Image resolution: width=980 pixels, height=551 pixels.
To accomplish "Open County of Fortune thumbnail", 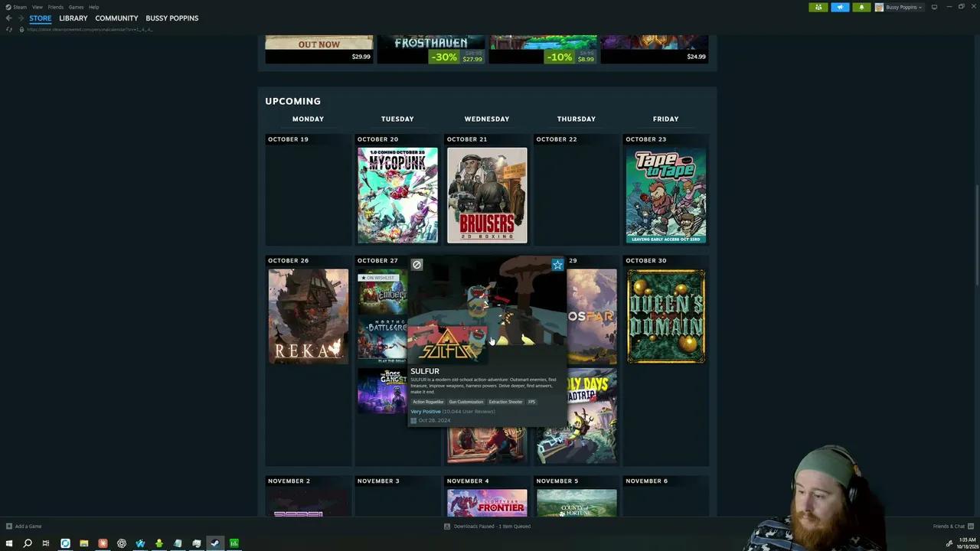I will tap(577, 503).
